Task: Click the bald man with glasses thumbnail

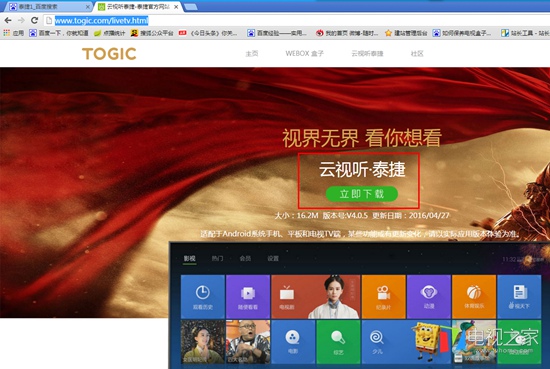Action: 248,342
